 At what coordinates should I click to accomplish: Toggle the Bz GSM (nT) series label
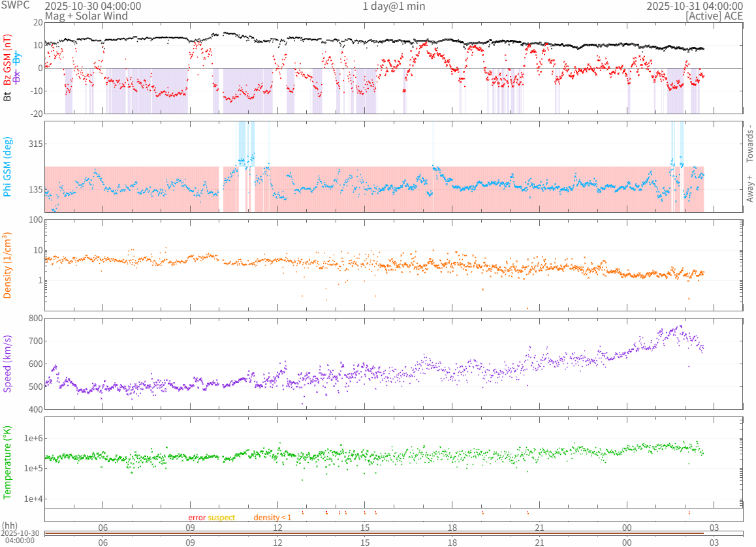(7, 60)
